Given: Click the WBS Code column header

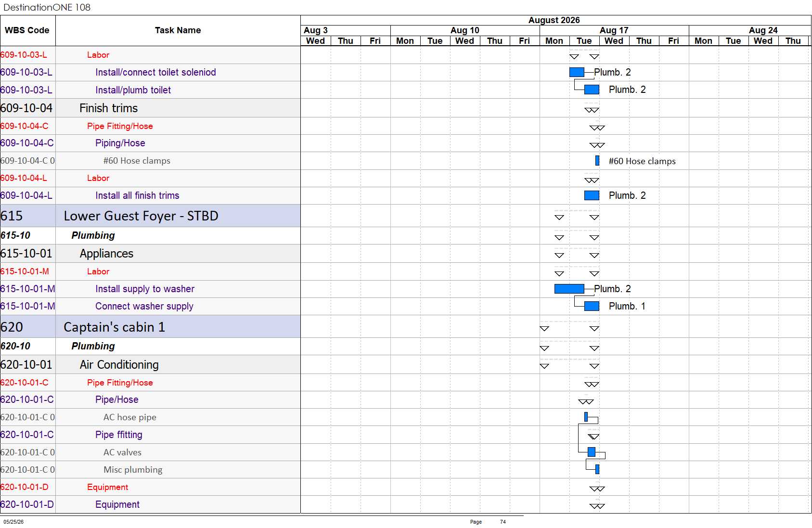Looking at the screenshot, I should pyautogui.click(x=27, y=30).
